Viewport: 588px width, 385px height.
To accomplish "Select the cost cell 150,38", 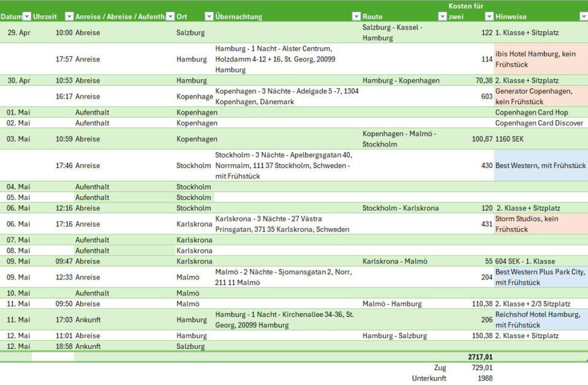I will click(470, 336).
